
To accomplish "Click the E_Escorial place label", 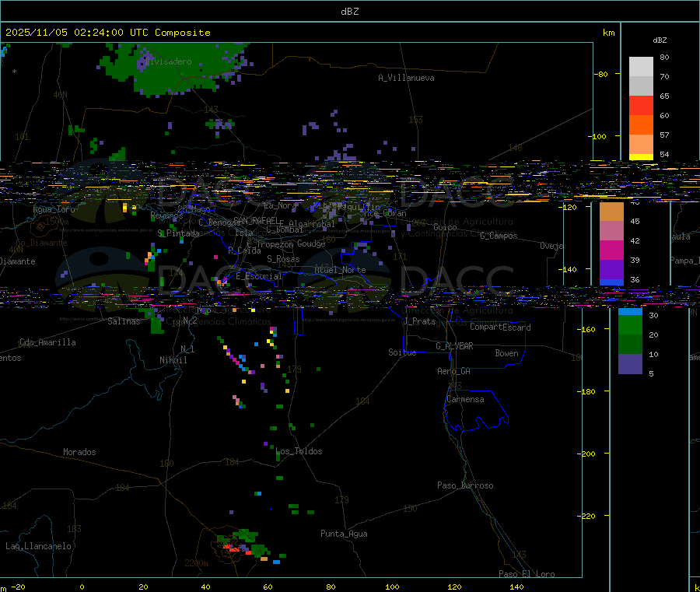I will [259, 276].
